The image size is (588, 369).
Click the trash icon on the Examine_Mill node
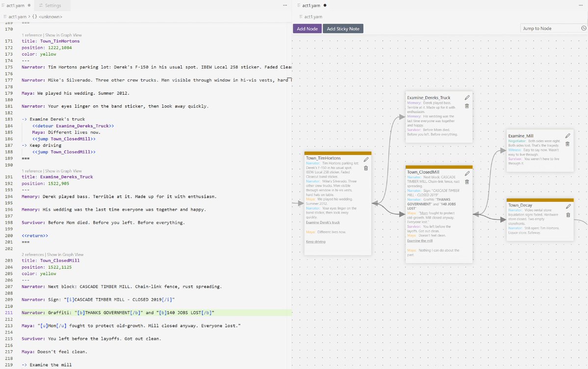(x=568, y=144)
